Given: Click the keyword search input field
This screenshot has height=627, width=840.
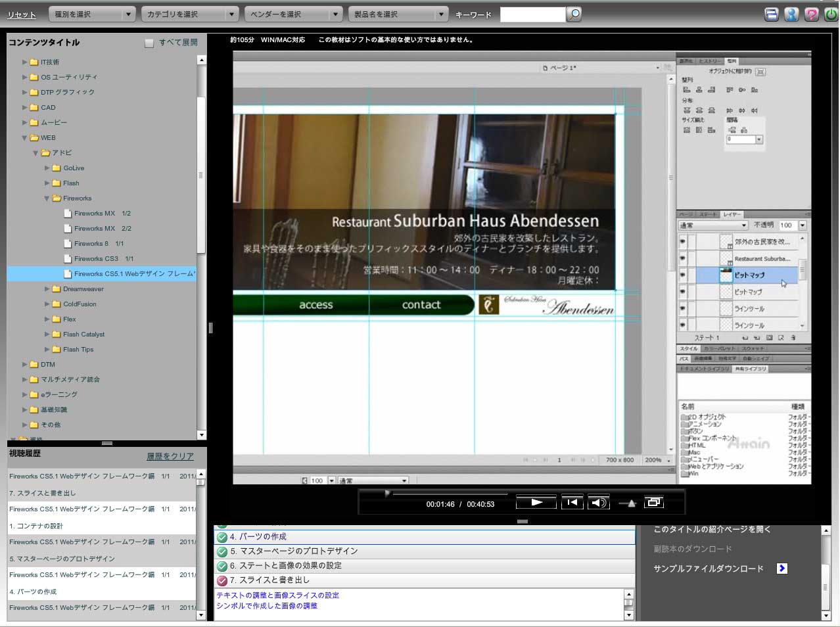Looking at the screenshot, I should (532, 14).
